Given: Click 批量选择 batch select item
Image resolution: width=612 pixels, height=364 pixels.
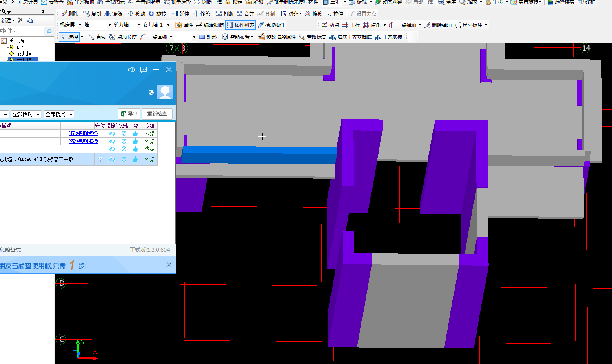Looking at the screenshot, I should point(177,2).
